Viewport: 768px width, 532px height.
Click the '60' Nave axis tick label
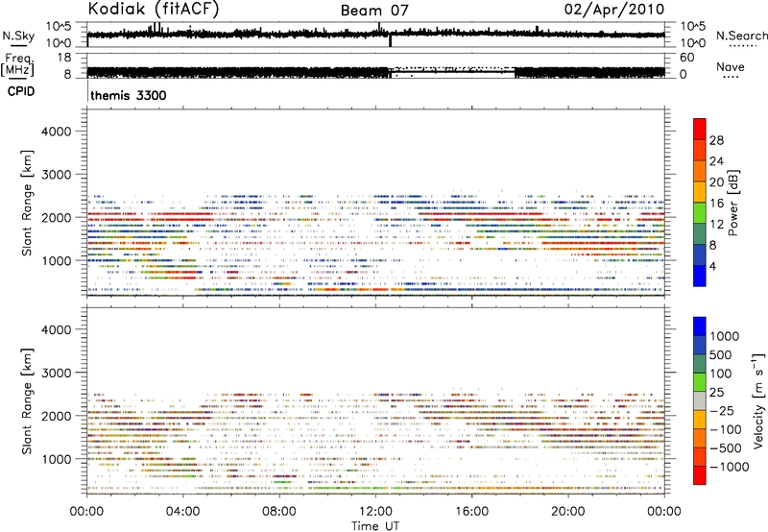[x=686, y=58]
